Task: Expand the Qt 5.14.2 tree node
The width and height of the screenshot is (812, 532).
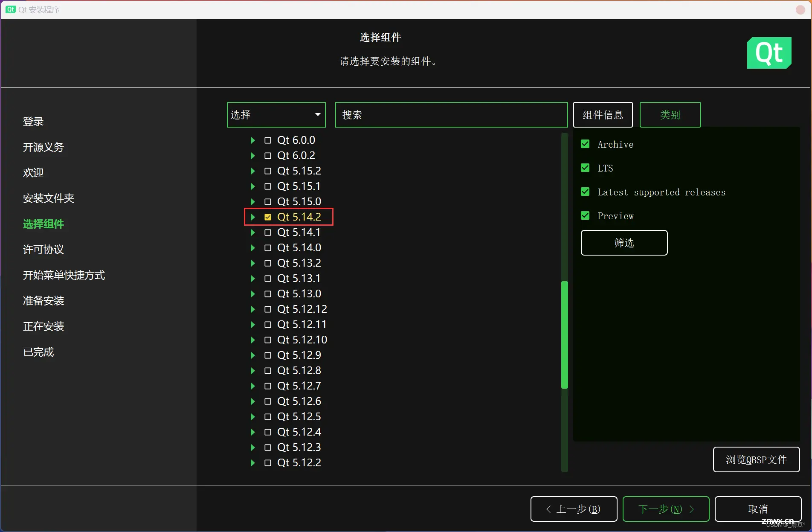Action: point(252,217)
